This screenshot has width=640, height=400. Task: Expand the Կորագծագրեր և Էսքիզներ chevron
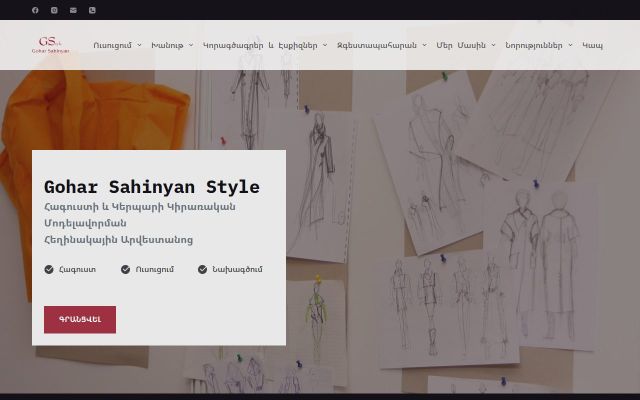tap(325, 45)
